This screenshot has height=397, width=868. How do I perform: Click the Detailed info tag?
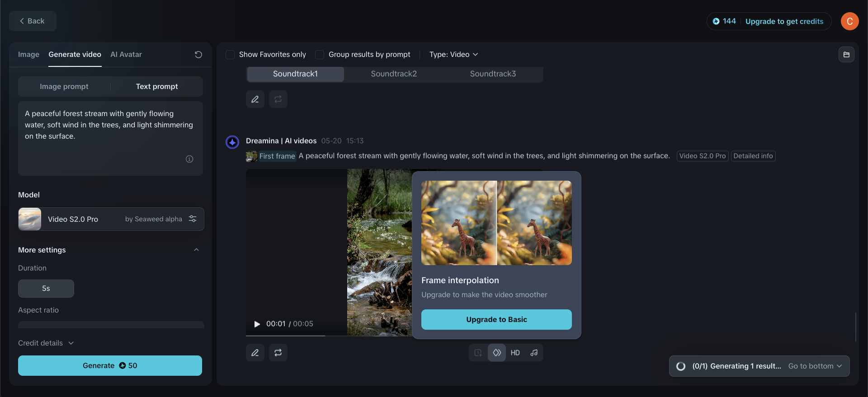tap(753, 156)
